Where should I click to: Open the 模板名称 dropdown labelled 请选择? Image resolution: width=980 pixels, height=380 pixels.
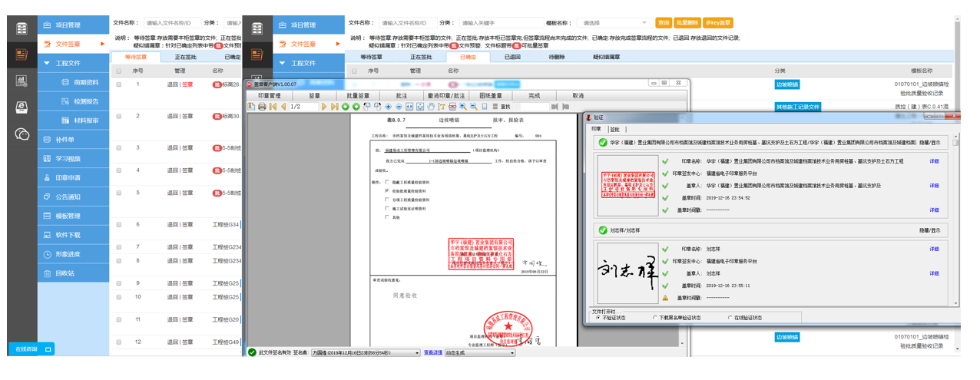(x=614, y=23)
